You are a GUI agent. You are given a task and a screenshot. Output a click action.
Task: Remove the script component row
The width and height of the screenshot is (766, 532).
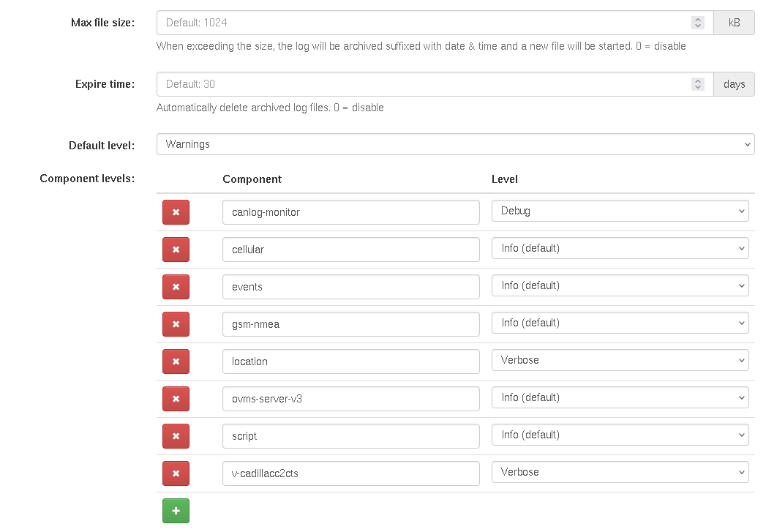click(176, 436)
